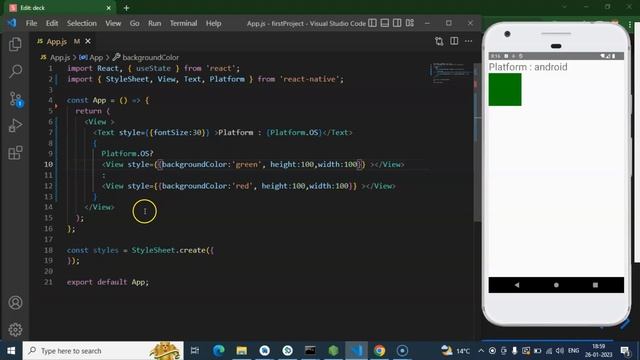Open the Source Control view

16,99
